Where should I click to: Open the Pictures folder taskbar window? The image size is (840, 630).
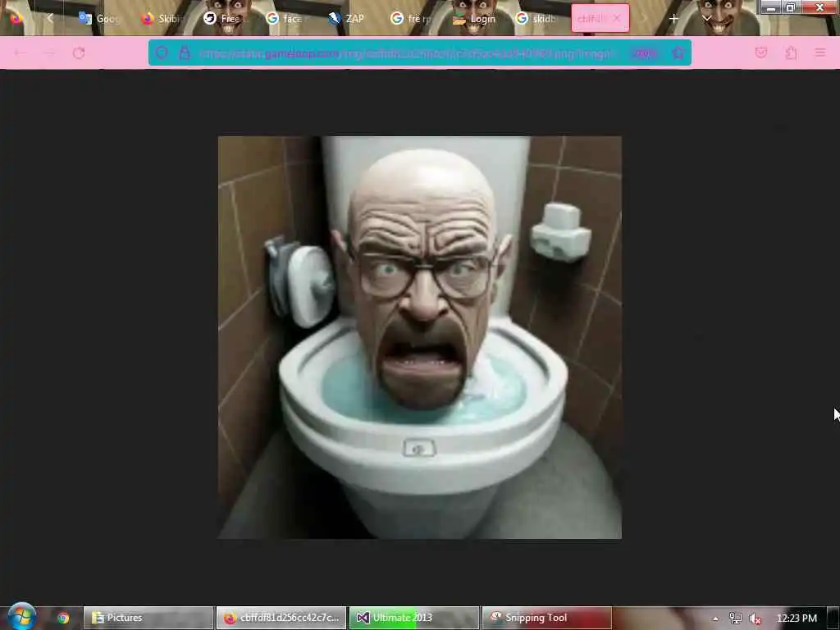[148, 618]
